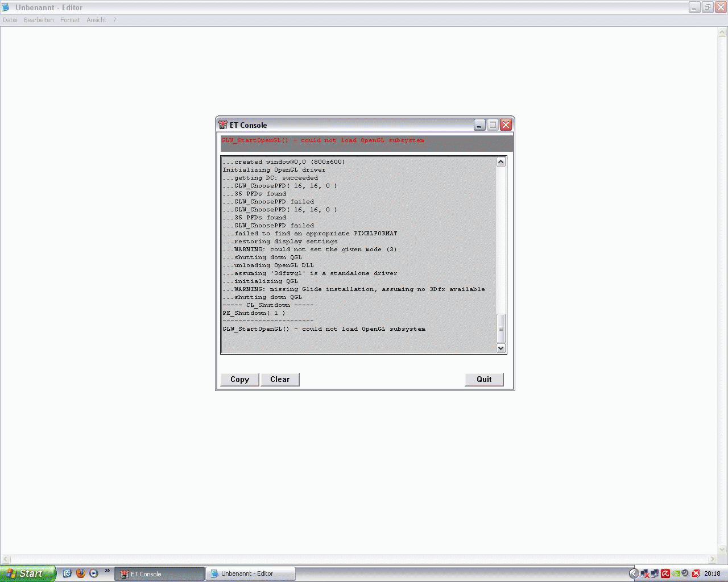
Task: Click '...failed to find an appropriate PIXELFORMAT'
Action: click(310, 234)
